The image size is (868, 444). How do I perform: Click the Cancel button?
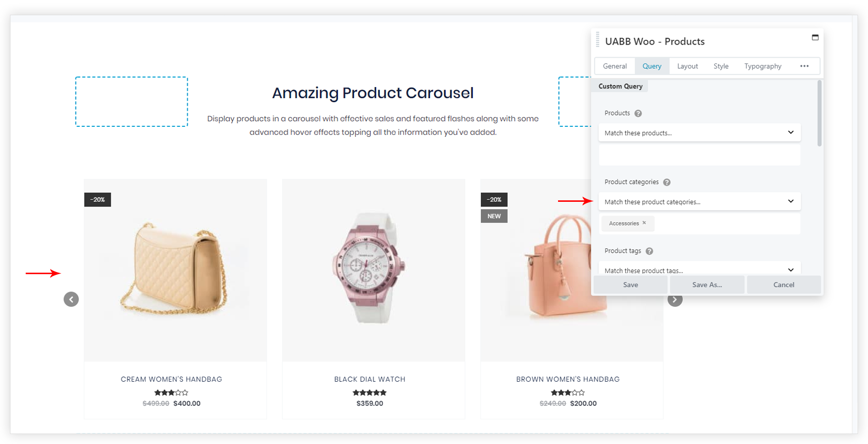[784, 285]
